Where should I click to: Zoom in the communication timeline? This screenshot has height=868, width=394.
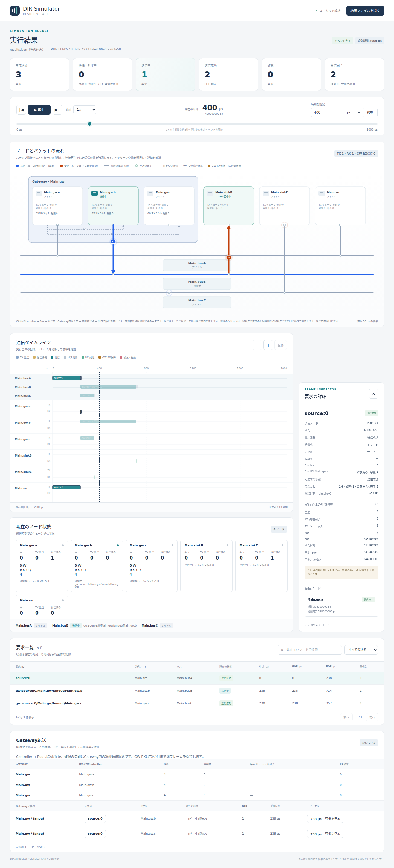[x=268, y=345]
